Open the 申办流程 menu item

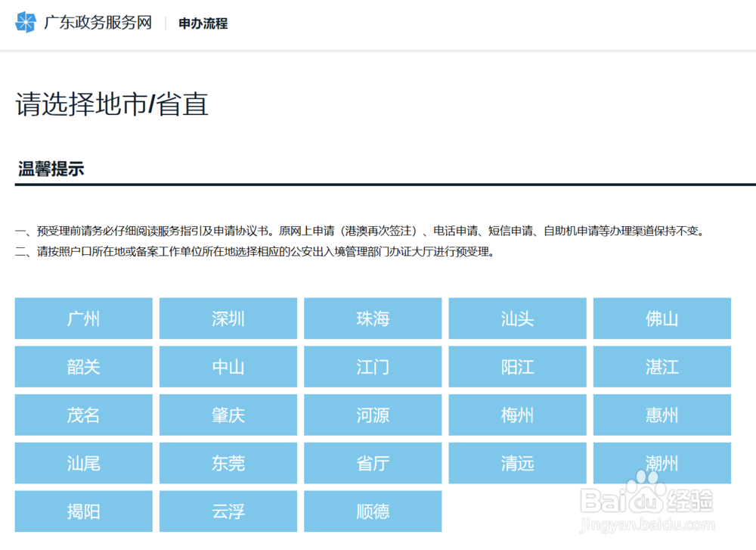(x=201, y=23)
